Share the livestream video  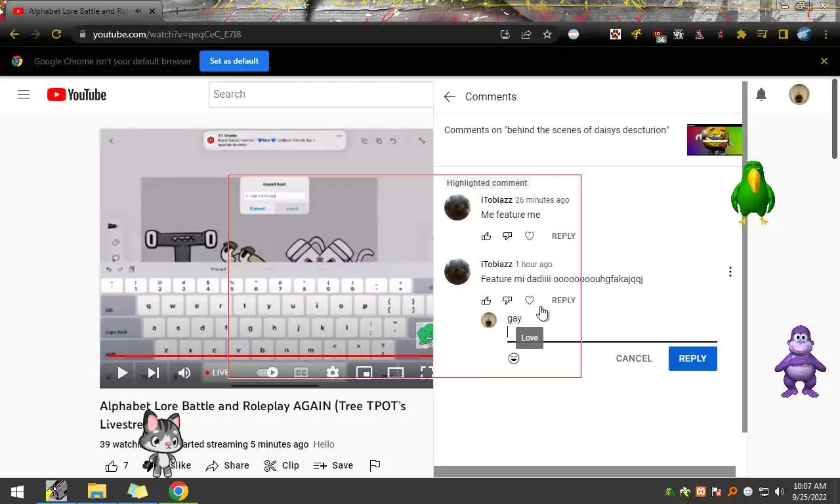227,465
